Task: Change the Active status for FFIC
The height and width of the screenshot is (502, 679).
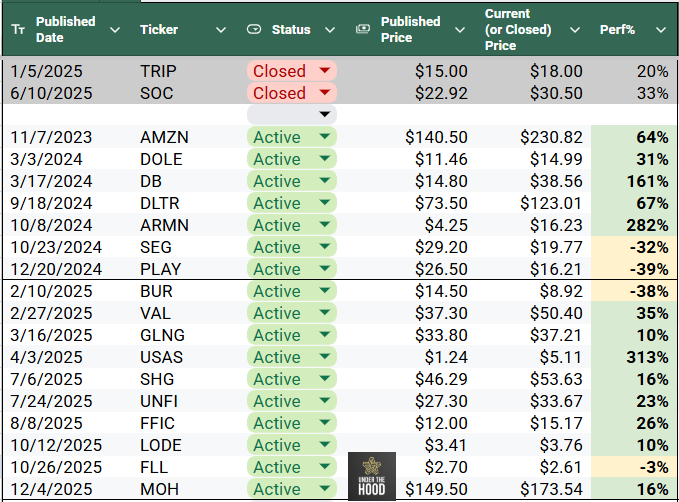Action: [292, 423]
